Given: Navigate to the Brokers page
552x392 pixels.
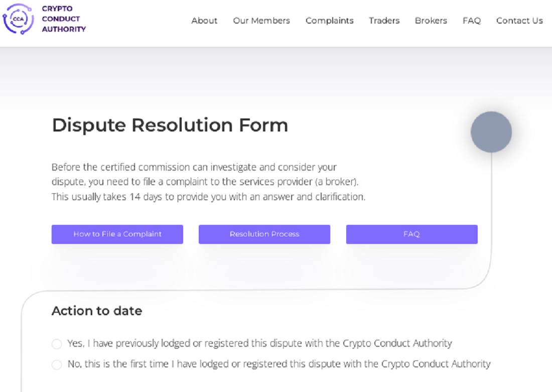Looking at the screenshot, I should pyautogui.click(x=431, y=21).
